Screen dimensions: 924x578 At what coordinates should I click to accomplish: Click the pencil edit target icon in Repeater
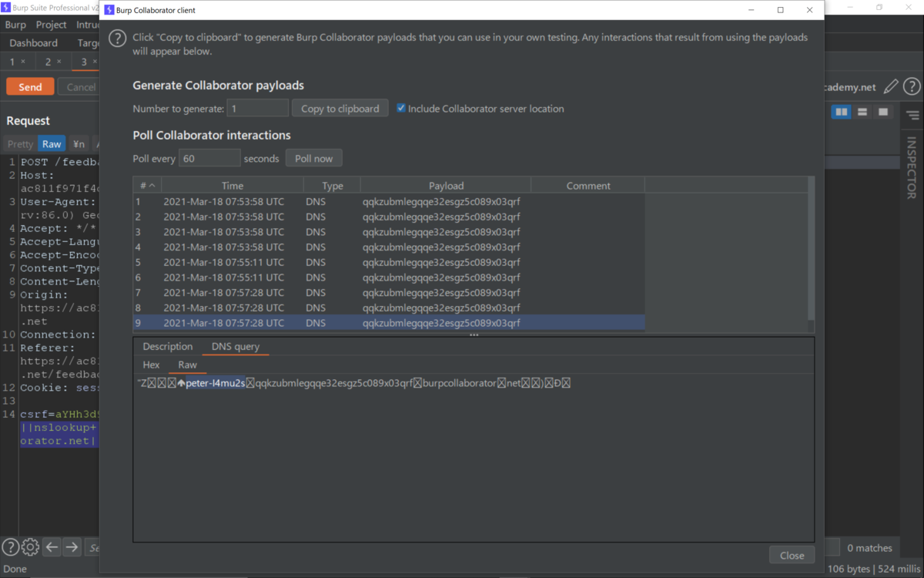click(x=891, y=87)
